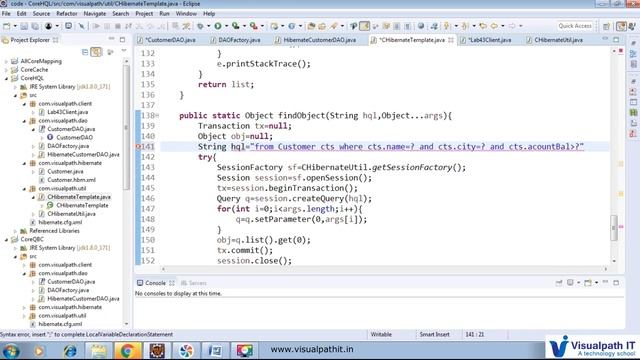
Task: Open the Help menu
Action: tap(209, 13)
